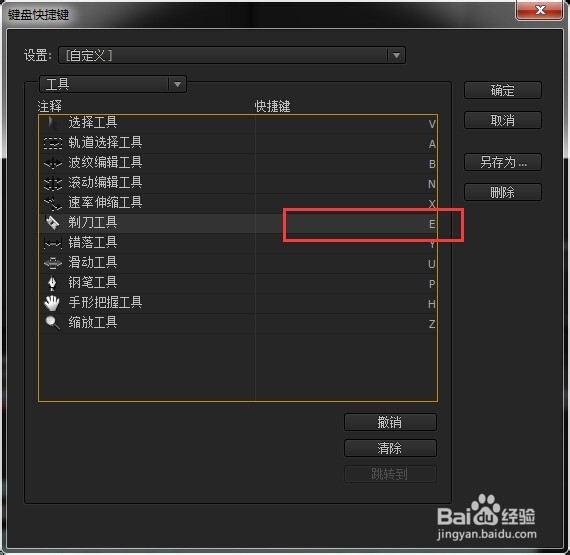Expand the 工具 category dropdown
570x555 pixels.
point(113,84)
